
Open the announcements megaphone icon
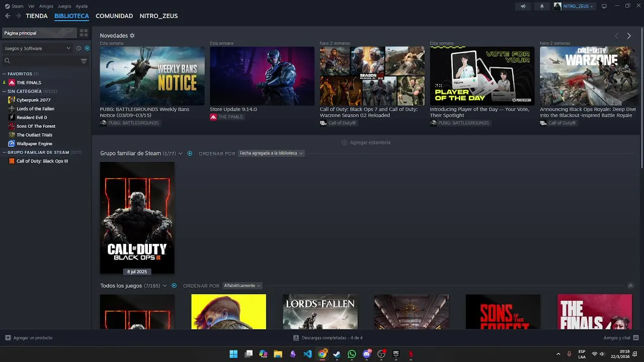pos(523,6)
